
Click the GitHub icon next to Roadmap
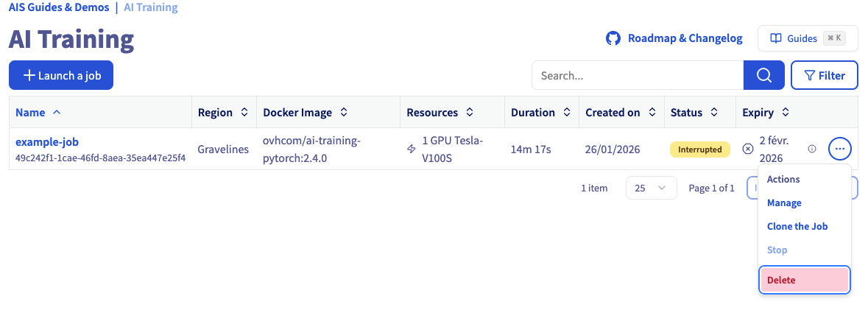point(613,38)
